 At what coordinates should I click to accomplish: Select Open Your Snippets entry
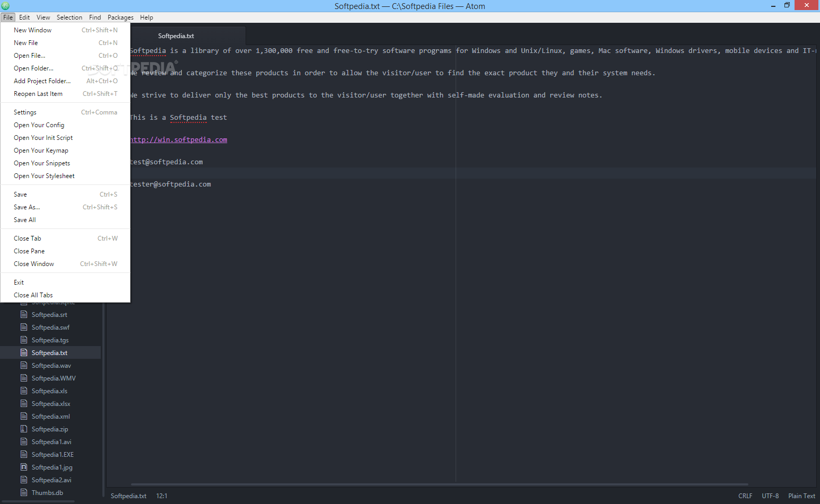click(65, 163)
